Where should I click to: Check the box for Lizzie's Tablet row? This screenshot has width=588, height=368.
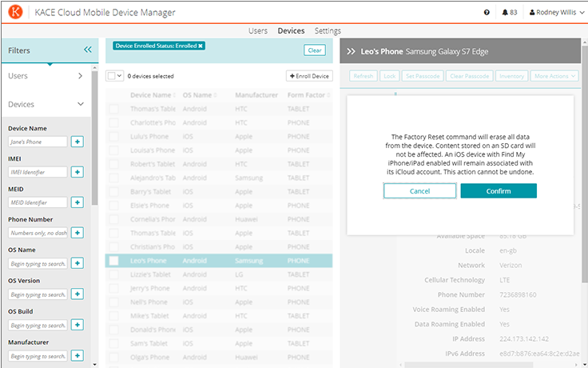(x=113, y=274)
